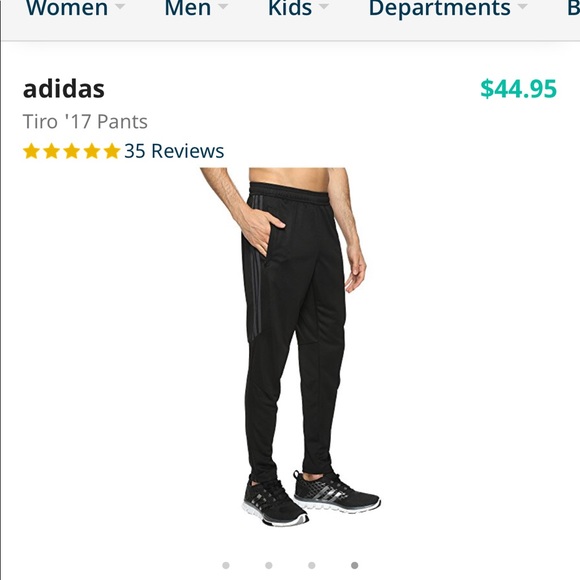The image size is (580, 580).
Task: Select the second image carousel dot
Action: coord(269,565)
